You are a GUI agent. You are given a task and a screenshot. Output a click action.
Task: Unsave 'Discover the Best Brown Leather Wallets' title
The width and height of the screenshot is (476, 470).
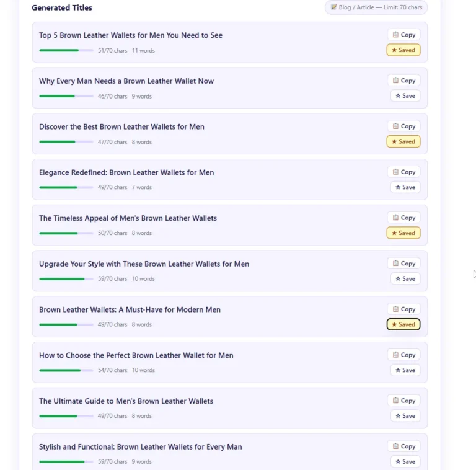click(403, 141)
